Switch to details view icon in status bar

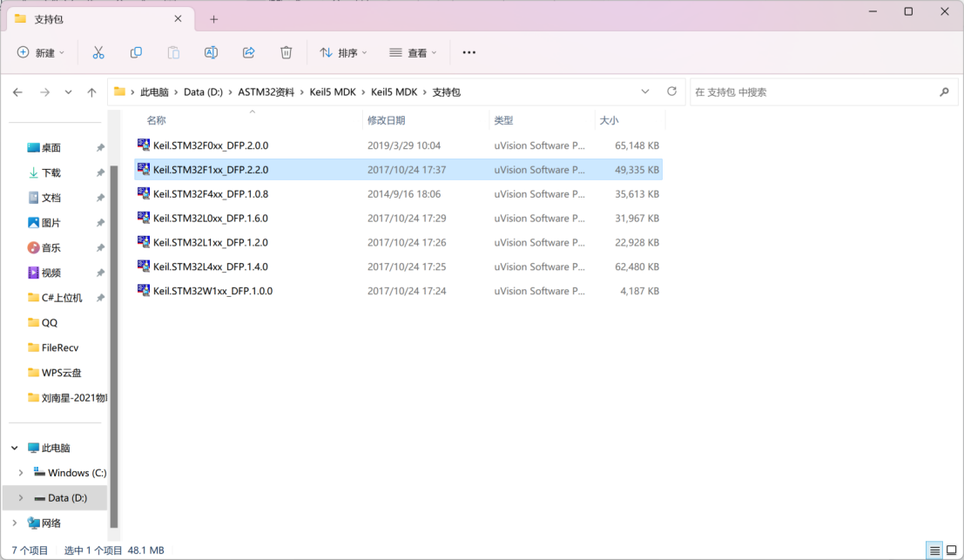tap(934, 550)
